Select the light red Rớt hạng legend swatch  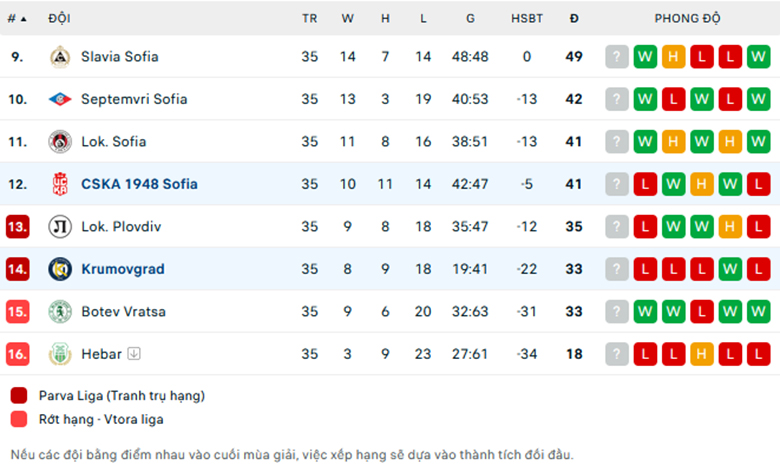click(19, 419)
